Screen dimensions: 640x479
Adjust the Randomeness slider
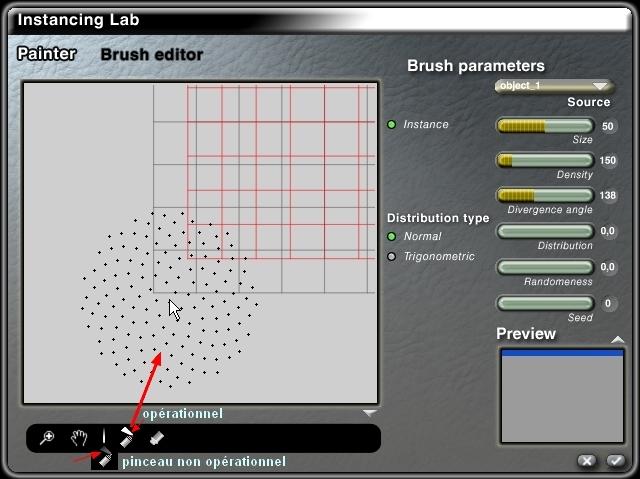point(545,267)
